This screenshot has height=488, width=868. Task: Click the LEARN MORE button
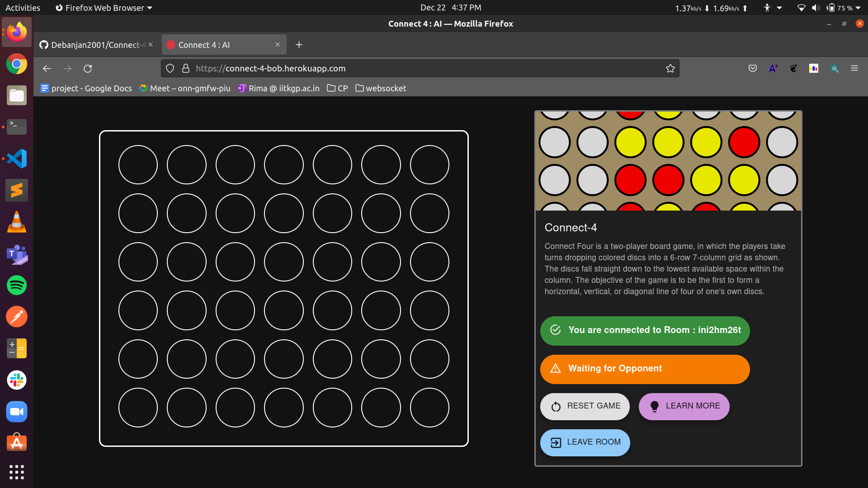(684, 406)
